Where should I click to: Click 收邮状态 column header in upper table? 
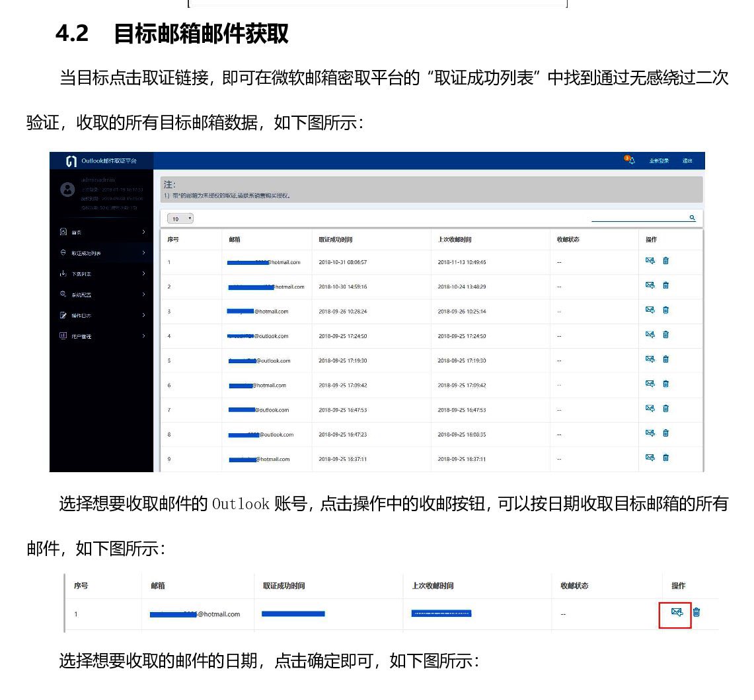568,239
